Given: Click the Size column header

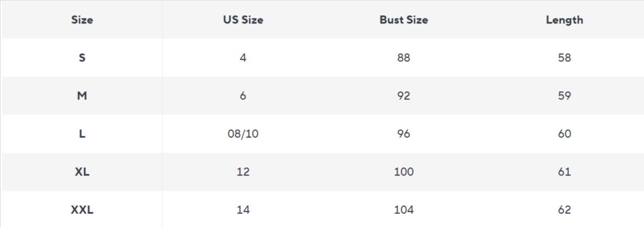Looking at the screenshot, I should (x=82, y=20).
